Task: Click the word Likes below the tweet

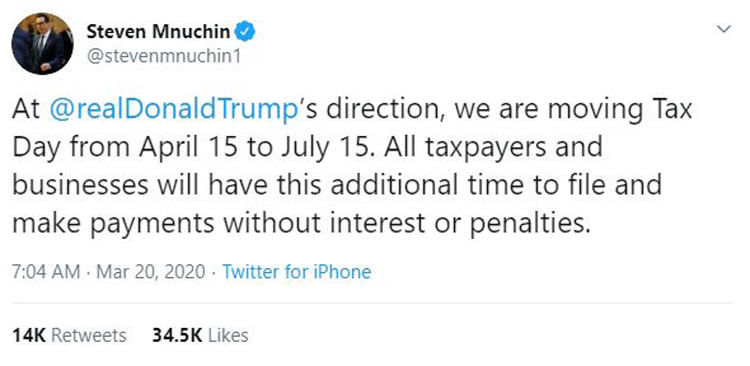Action: click(x=228, y=335)
